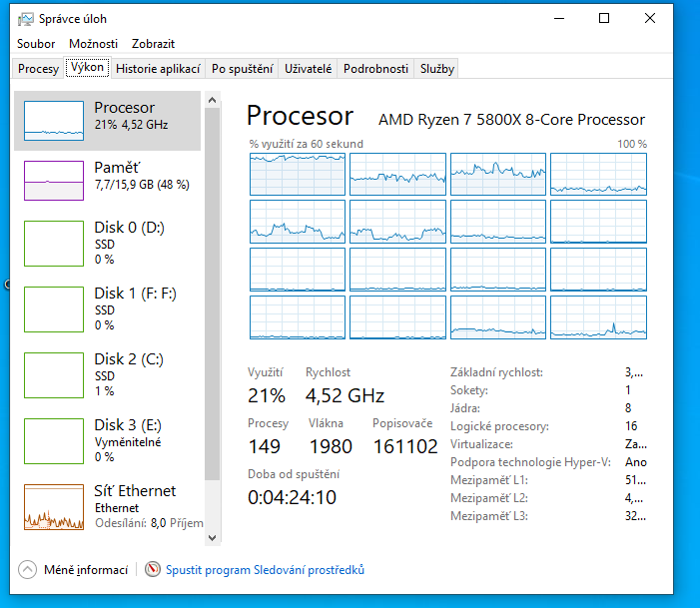Viewport: 700px width, 608px height.
Task: Select Disk 1 (F: F:) graph icon
Action: 53,309
